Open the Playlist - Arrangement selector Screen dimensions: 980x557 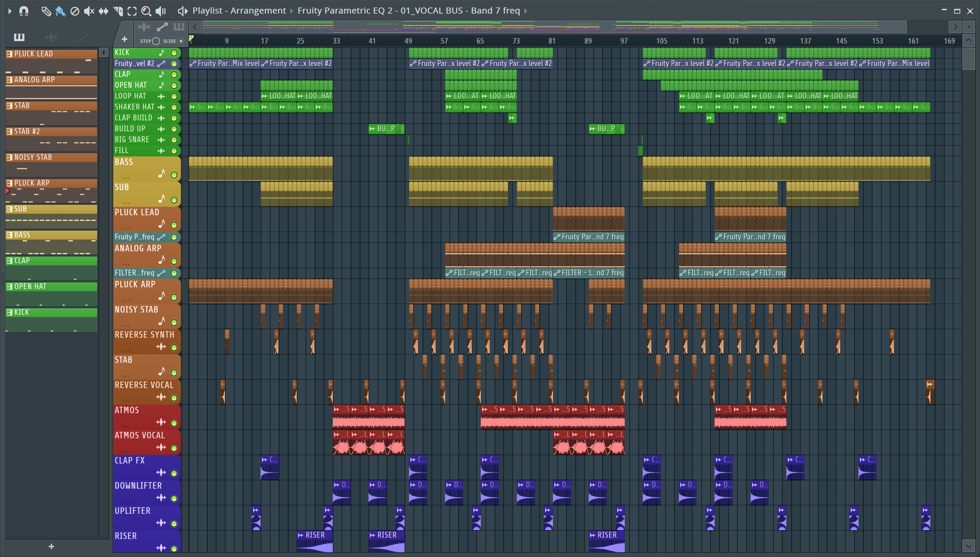pos(239,10)
